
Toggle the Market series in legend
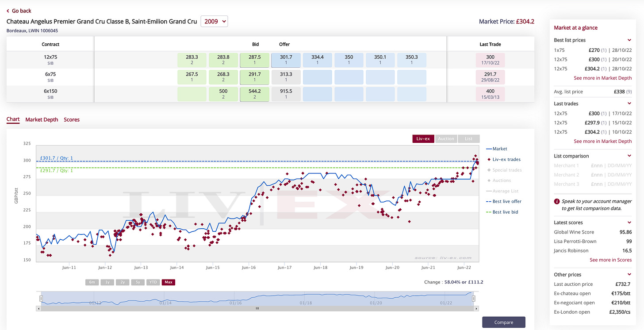tap(497, 149)
